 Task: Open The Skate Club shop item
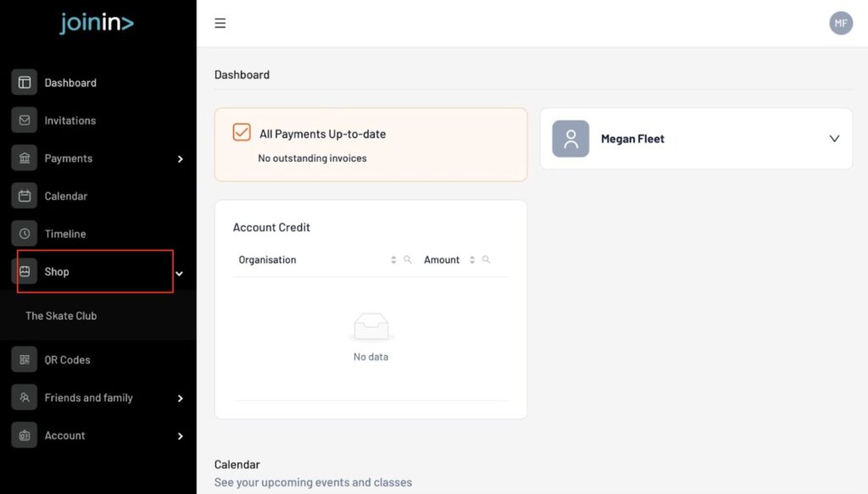[61, 315]
